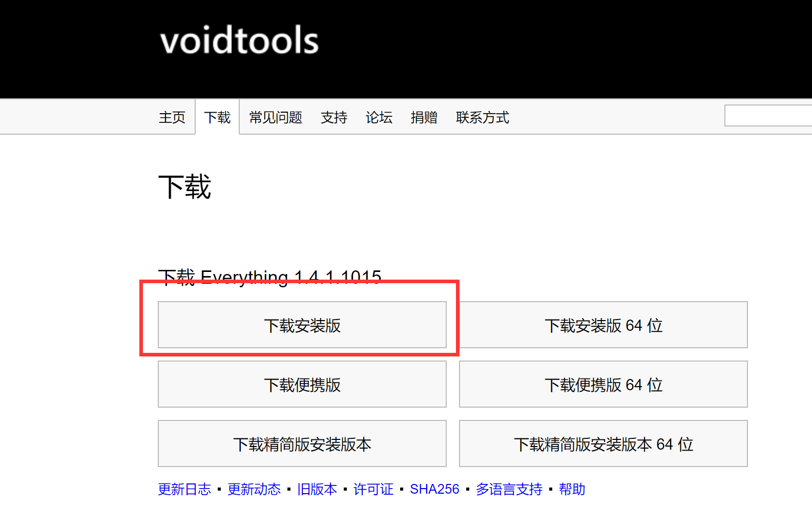The width and height of the screenshot is (812, 507).
Task: Open the 更新动态 link
Action: pos(254,489)
